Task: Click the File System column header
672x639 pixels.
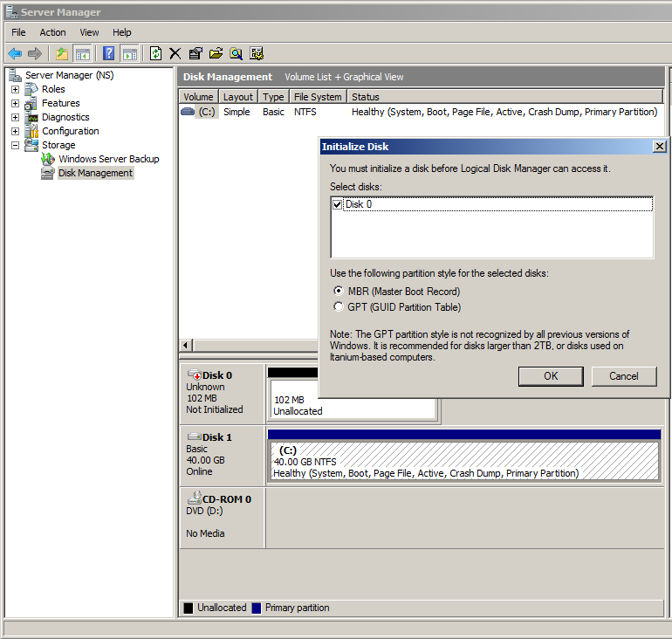Action: tap(318, 97)
